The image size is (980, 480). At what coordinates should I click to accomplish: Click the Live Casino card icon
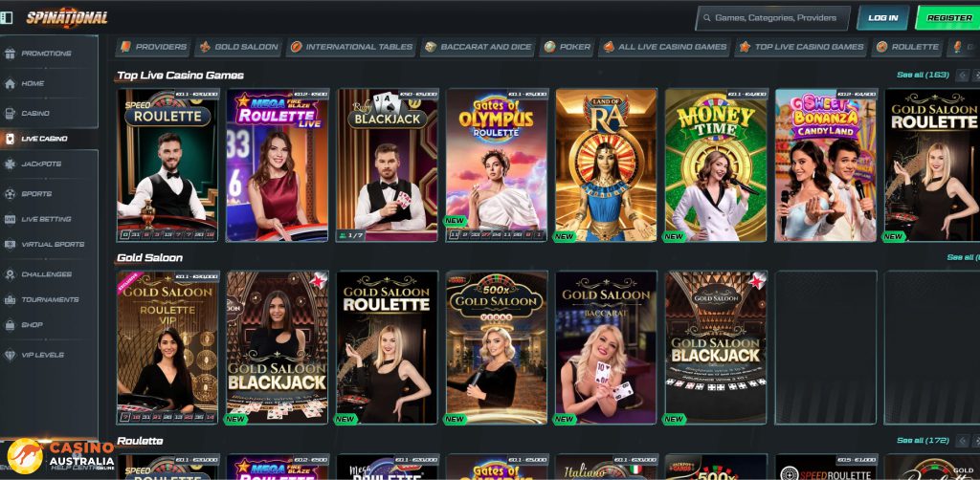point(10,139)
